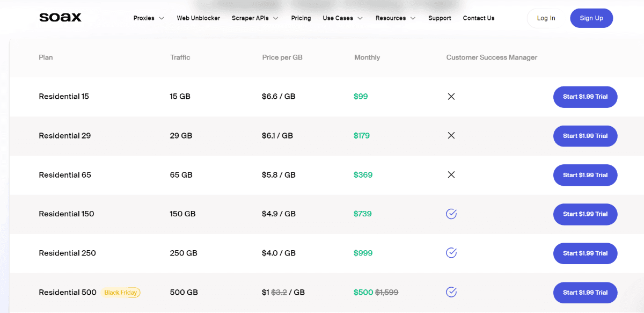The width and height of the screenshot is (644, 313).
Task: Click the Residential 15 plan name
Action: [x=64, y=97]
